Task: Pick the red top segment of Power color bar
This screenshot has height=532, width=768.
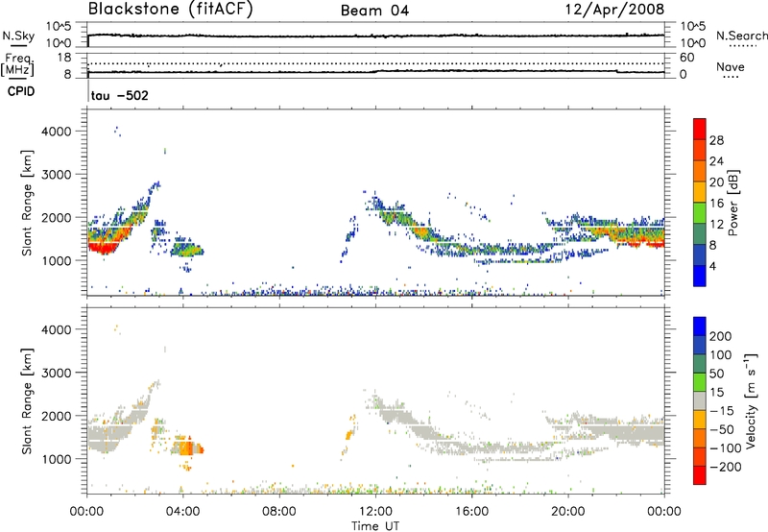Action: [x=700, y=129]
